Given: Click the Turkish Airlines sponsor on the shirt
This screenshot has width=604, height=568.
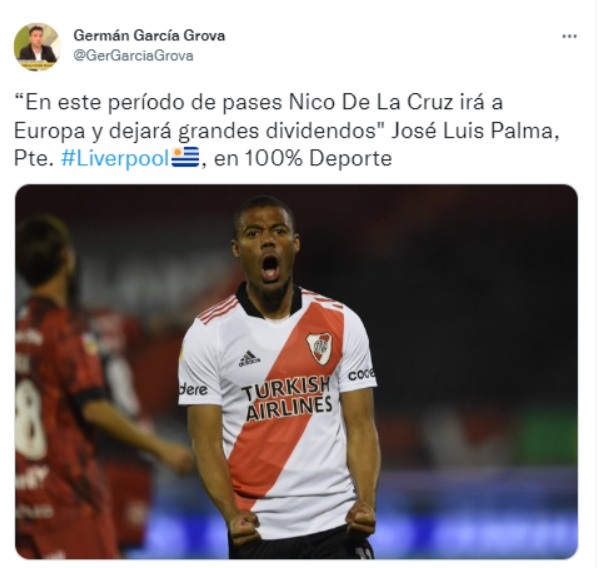Looking at the screenshot, I should (x=287, y=399).
